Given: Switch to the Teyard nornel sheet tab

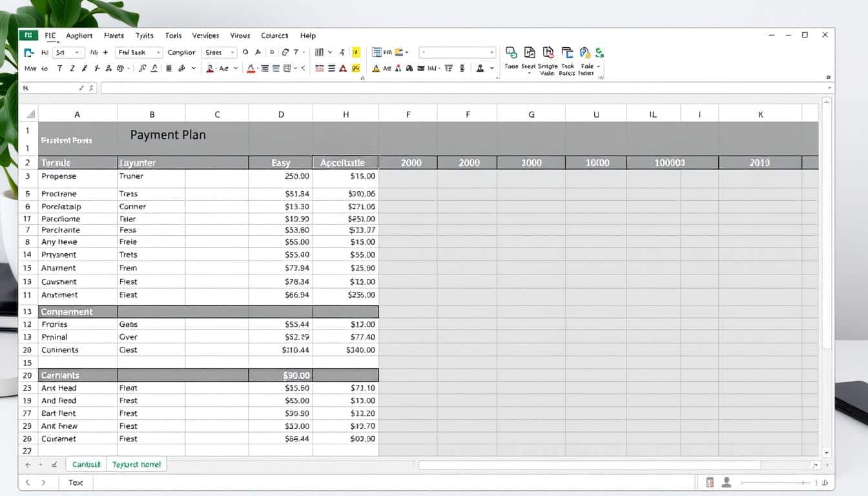Looking at the screenshot, I should pyautogui.click(x=136, y=464).
